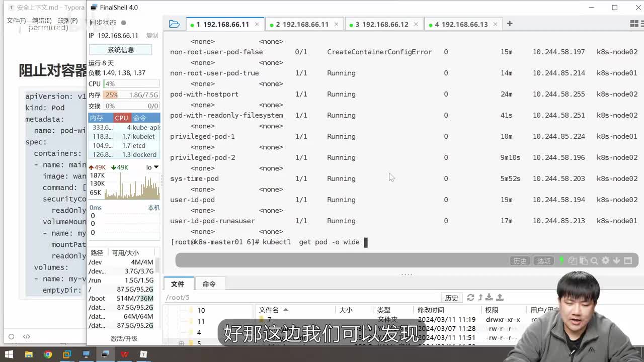Image resolution: width=644 pixels, height=362 pixels.
Task: Click the green quick-command lightning icon
Action: (x=561, y=260)
